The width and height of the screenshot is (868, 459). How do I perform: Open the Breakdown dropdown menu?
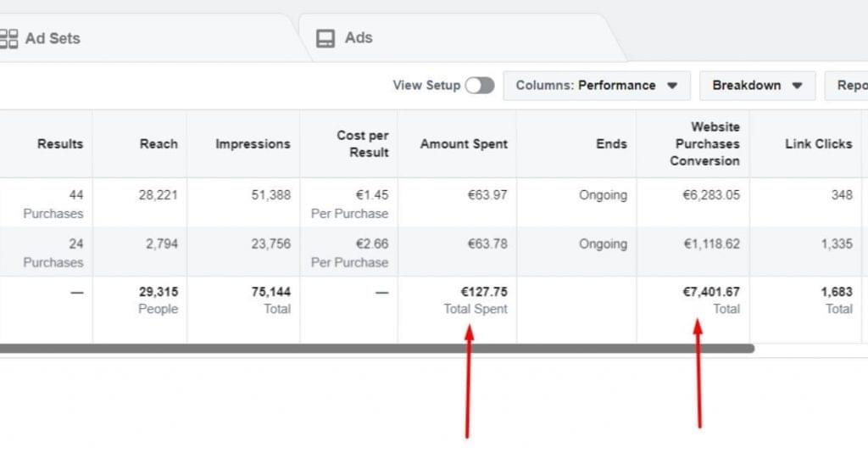(x=757, y=86)
